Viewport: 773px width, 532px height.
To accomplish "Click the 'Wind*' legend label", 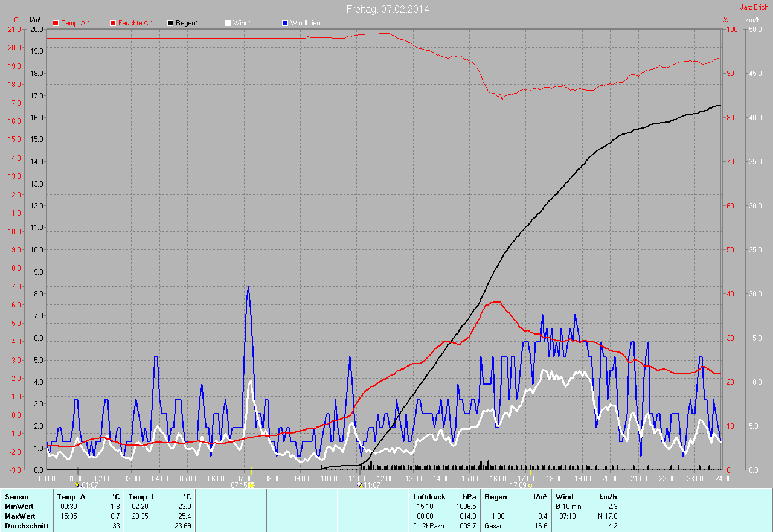I will (x=242, y=23).
